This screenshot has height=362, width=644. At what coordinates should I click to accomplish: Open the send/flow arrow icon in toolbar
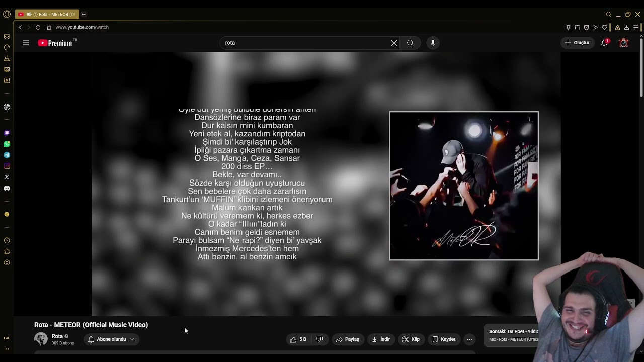[x=595, y=27]
